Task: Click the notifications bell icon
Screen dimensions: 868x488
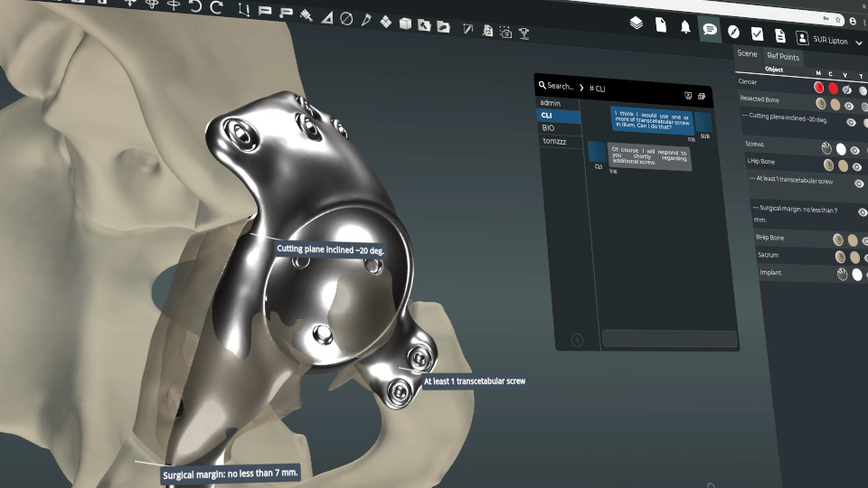Action: (685, 27)
